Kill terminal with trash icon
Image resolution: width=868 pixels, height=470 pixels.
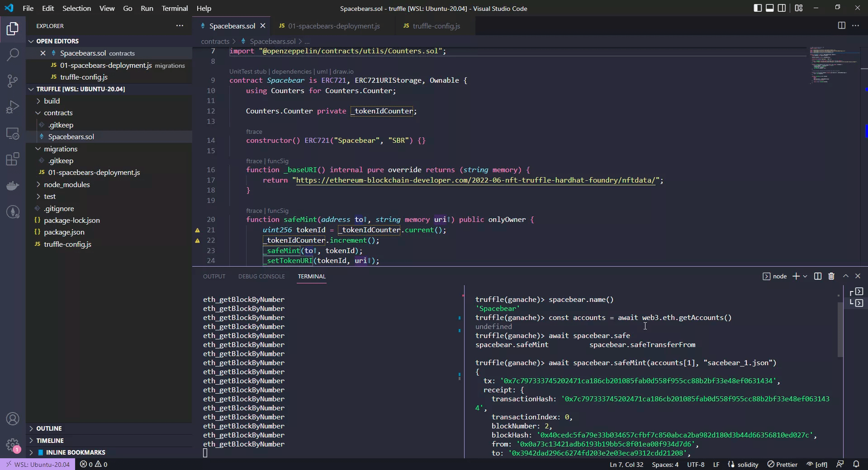[831, 276]
